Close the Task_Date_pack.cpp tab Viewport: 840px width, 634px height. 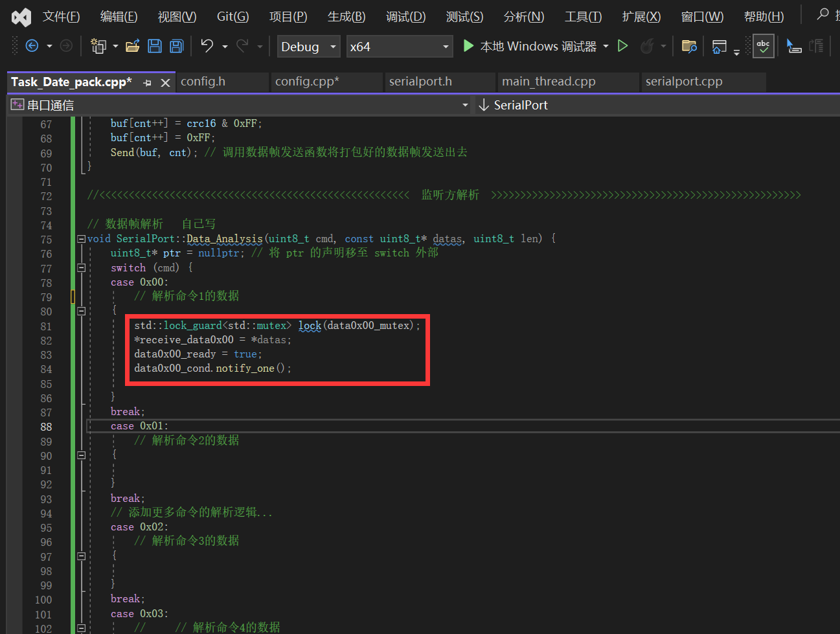[165, 82]
